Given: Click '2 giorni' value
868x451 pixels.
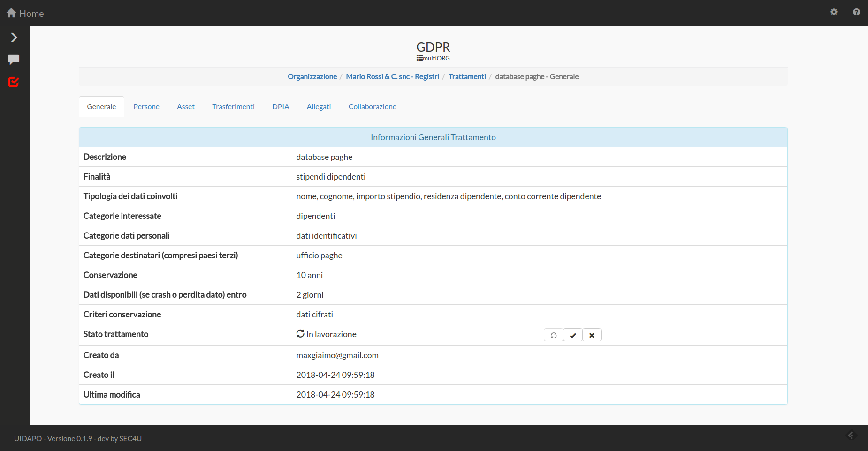Looking at the screenshot, I should click(310, 295).
